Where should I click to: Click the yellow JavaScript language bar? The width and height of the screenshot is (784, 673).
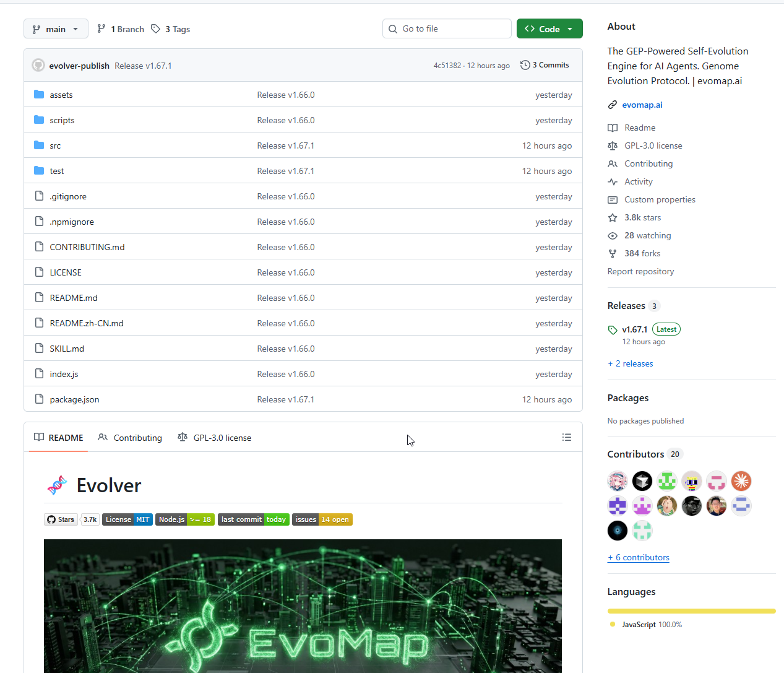[691, 611]
